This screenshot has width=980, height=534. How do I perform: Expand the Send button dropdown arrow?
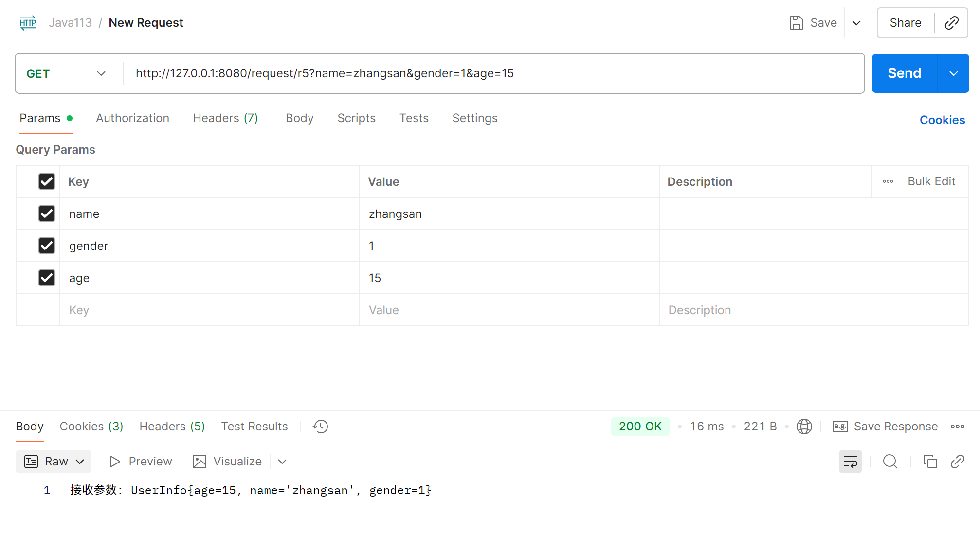coord(953,73)
